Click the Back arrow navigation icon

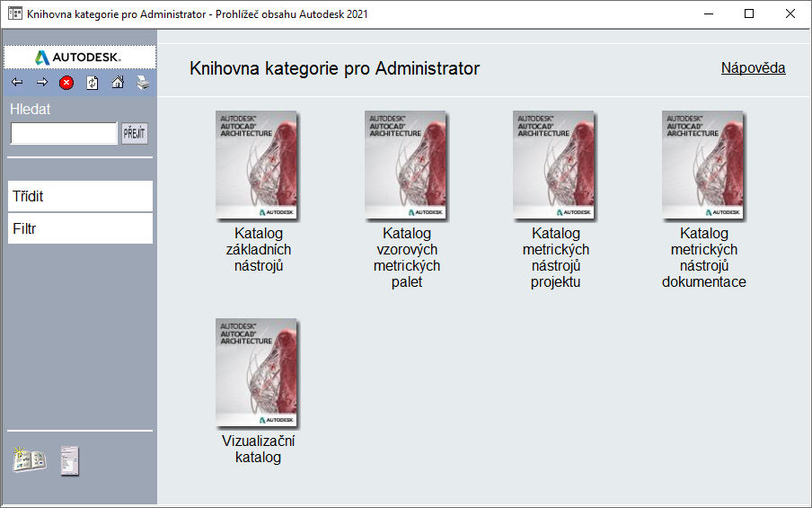(x=17, y=83)
